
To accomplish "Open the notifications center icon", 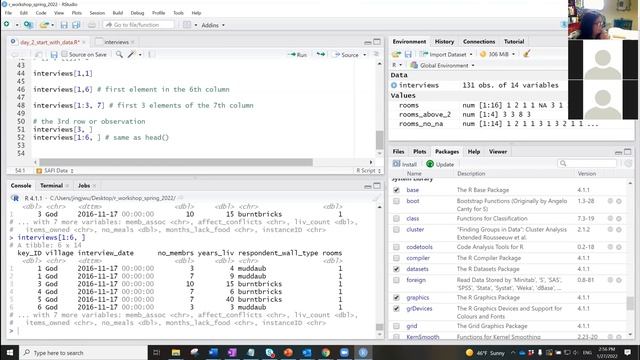I will click(628, 352).
